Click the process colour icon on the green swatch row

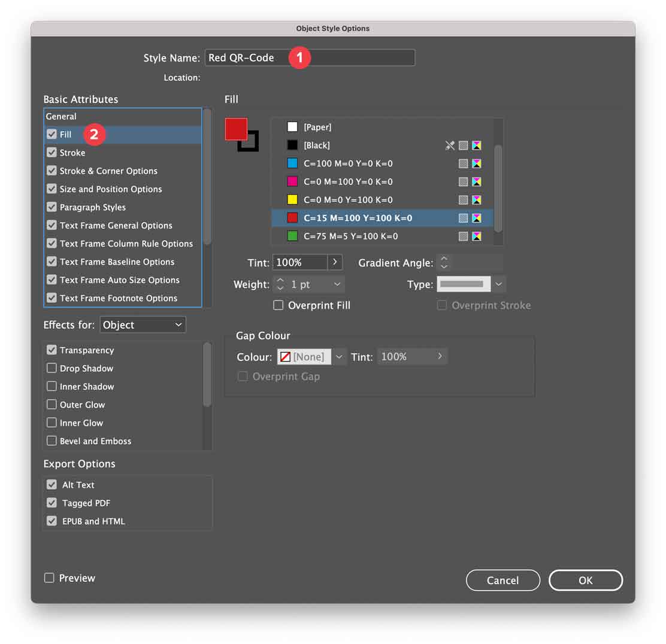click(x=464, y=236)
